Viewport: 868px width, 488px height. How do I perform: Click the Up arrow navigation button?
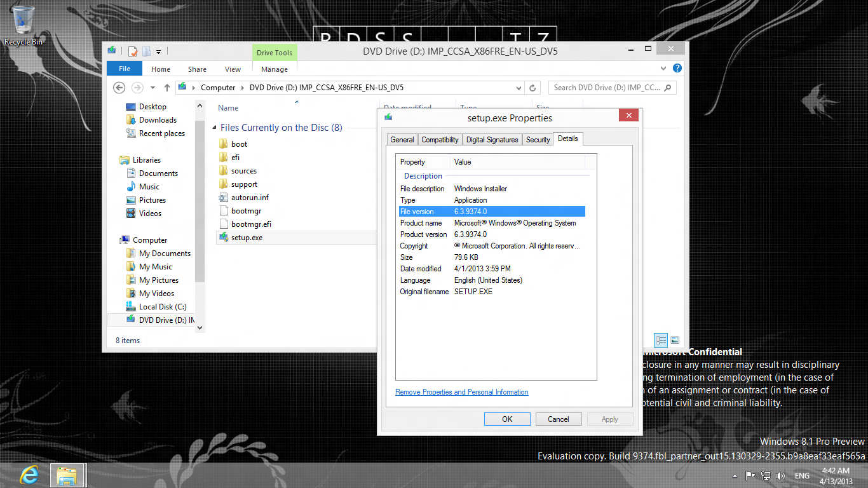pyautogui.click(x=167, y=88)
